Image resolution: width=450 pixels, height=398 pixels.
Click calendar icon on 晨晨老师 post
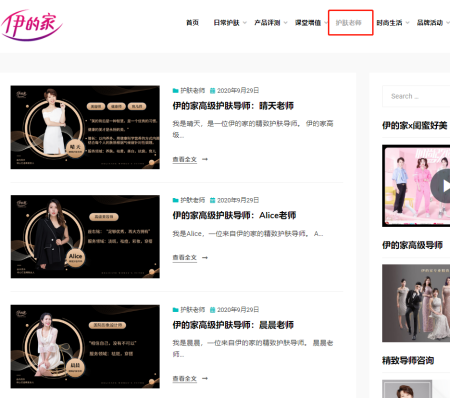212,310
